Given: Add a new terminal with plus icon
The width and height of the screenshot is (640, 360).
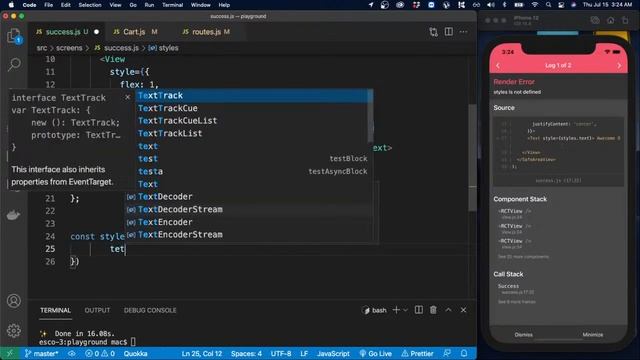Looking at the screenshot, I should pyautogui.click(x=396, y=310).
